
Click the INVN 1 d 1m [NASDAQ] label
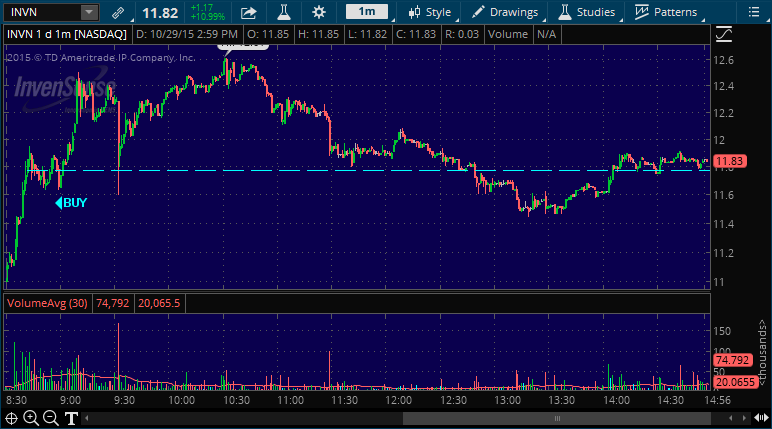(x=67, y=34)
